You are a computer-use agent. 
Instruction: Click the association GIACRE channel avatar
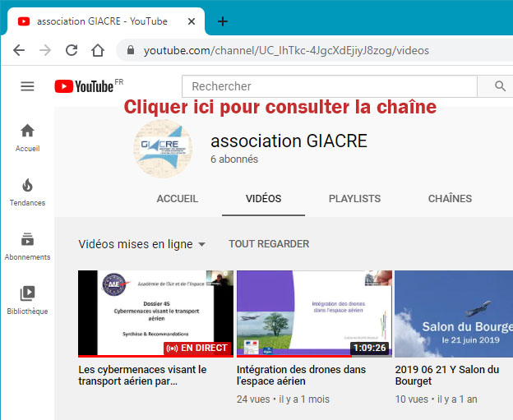162,149
